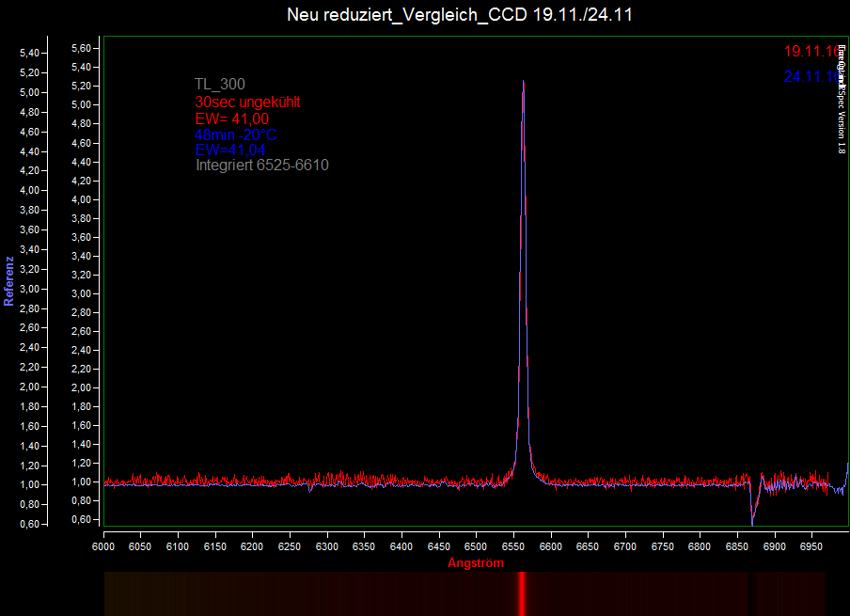Select the red 19.11.10 legend label
This screenshot has height=616, width=850.
click(811, 52)
